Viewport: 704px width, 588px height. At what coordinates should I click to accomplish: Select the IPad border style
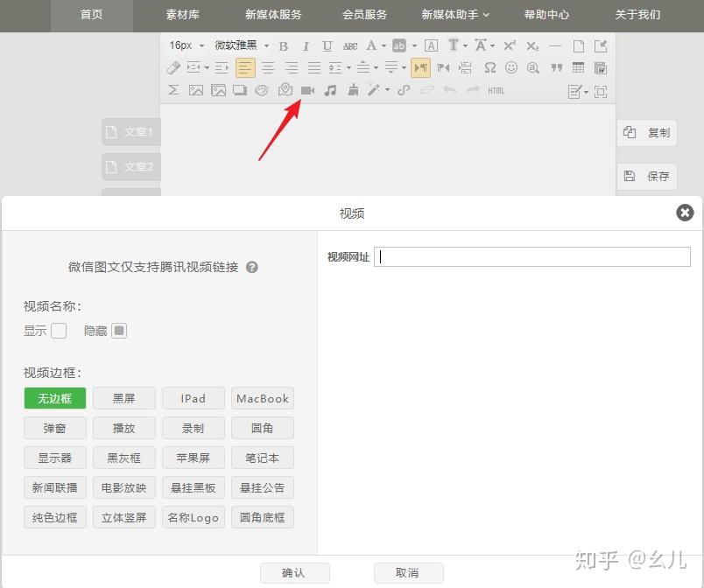coord(193,398)
